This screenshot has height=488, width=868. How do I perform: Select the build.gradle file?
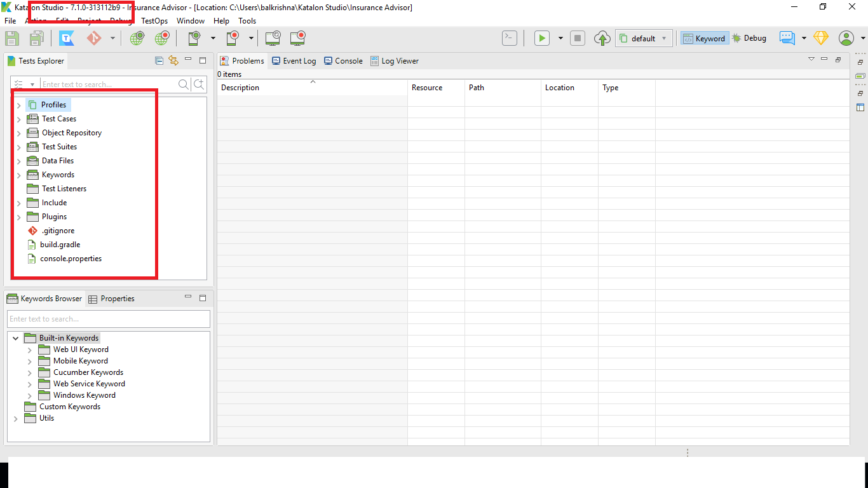[x=60, y=245]
